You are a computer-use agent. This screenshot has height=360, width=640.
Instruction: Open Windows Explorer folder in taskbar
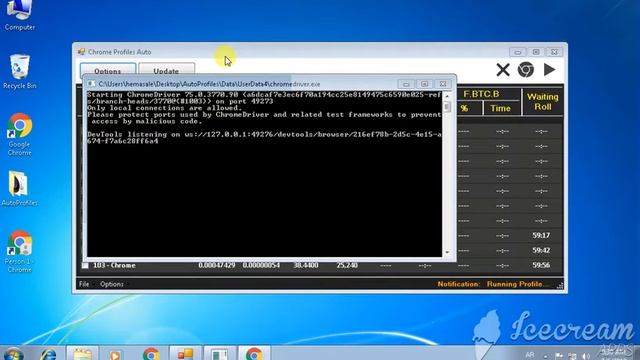82,353
